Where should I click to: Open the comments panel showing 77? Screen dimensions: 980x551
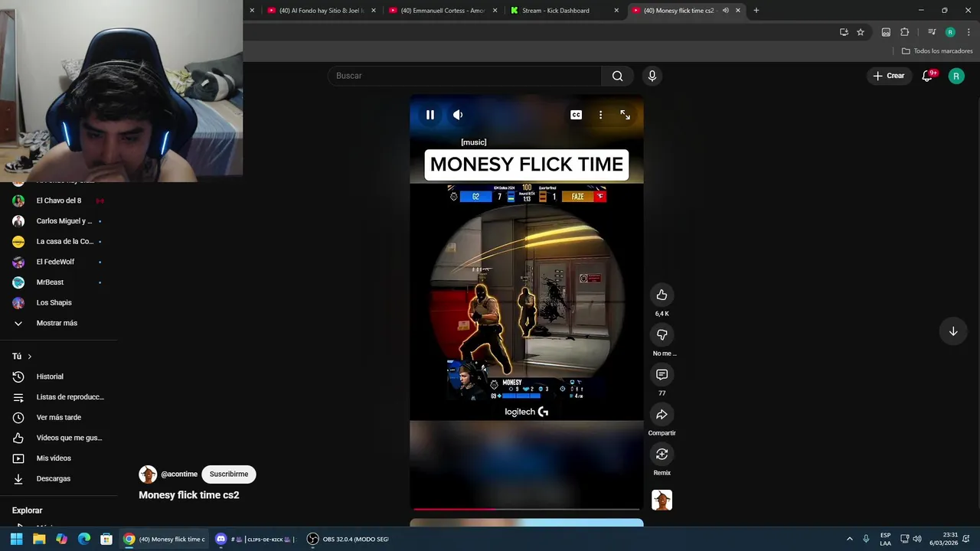tap(661, 374)
